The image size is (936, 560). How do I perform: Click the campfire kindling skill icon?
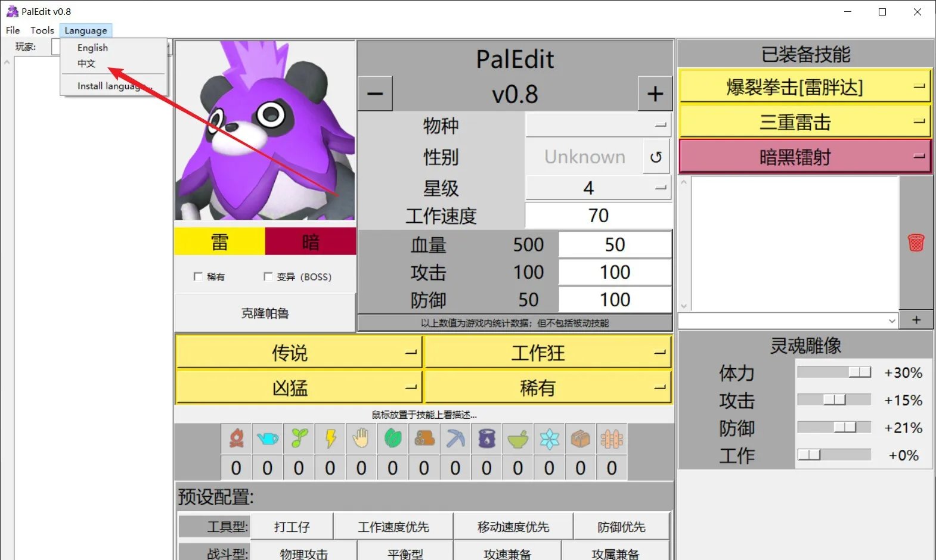[236, 440]
